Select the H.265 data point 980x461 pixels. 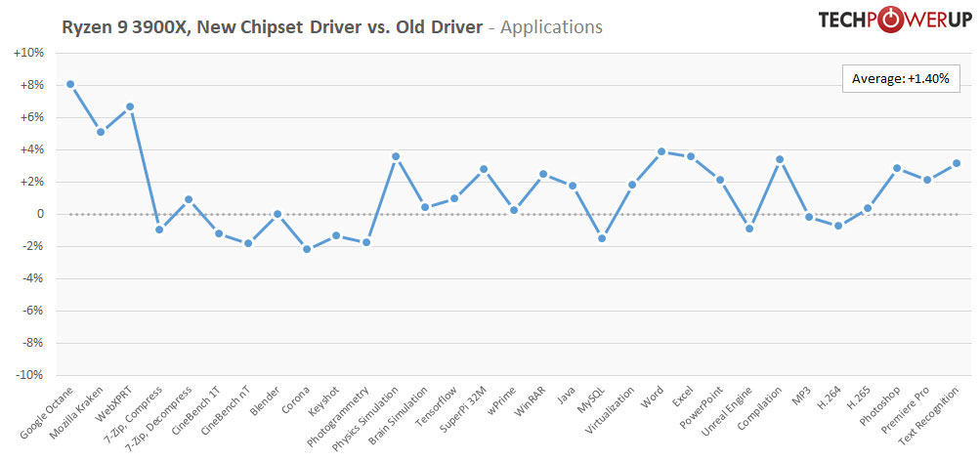pos(868,208)
